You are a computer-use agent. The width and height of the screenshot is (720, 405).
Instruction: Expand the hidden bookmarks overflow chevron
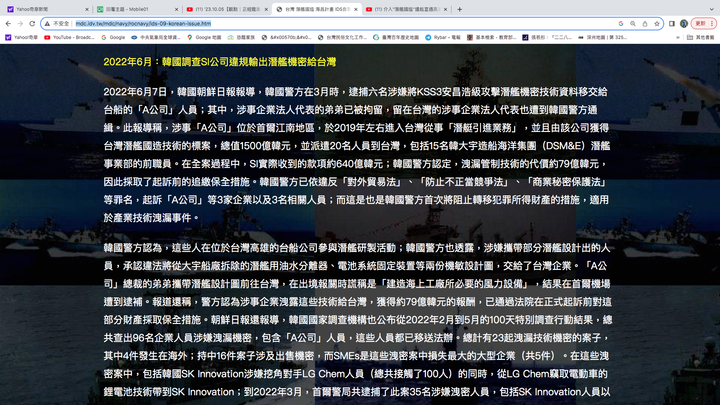pyautogui.click(x=678, y=37)
